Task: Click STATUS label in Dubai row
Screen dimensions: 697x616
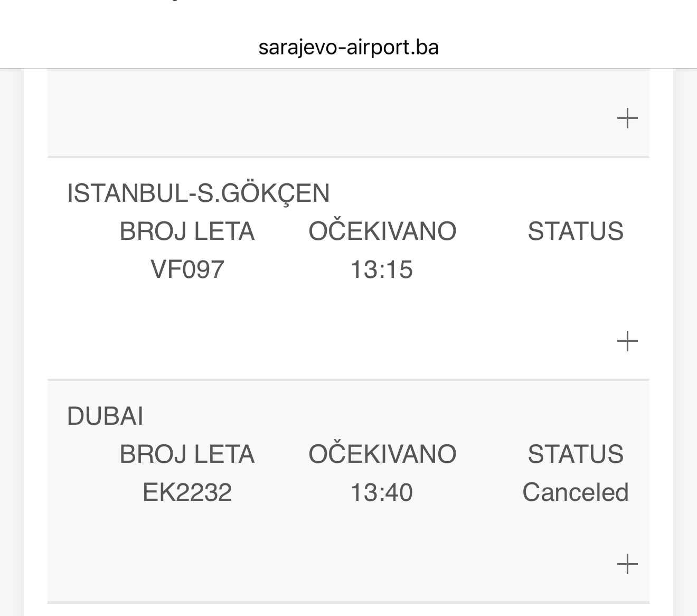Action: 576,454
